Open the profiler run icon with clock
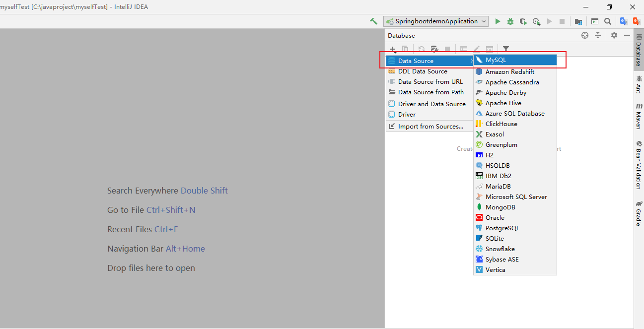Image resolution: width=644 pixels, height=329 pixels. pos(536,21)
